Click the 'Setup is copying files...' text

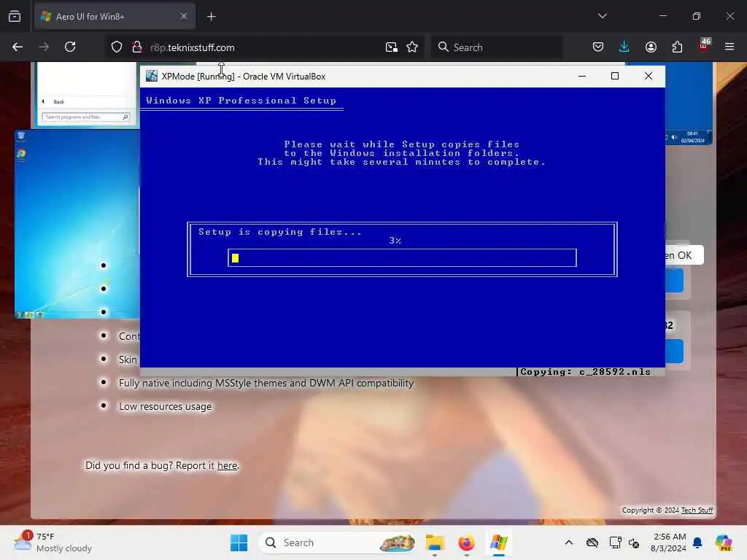(x=280, y=232)
